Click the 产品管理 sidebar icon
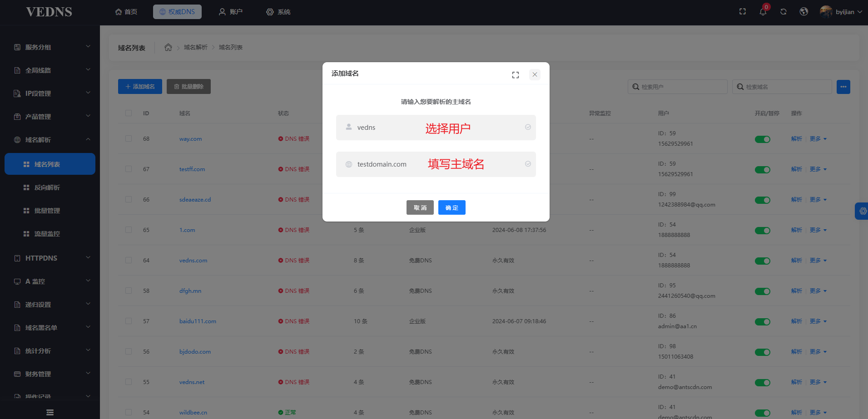Image resolution: width=868 pixels, height=419 pixels. pyautogui.click(x=17, y=117)
